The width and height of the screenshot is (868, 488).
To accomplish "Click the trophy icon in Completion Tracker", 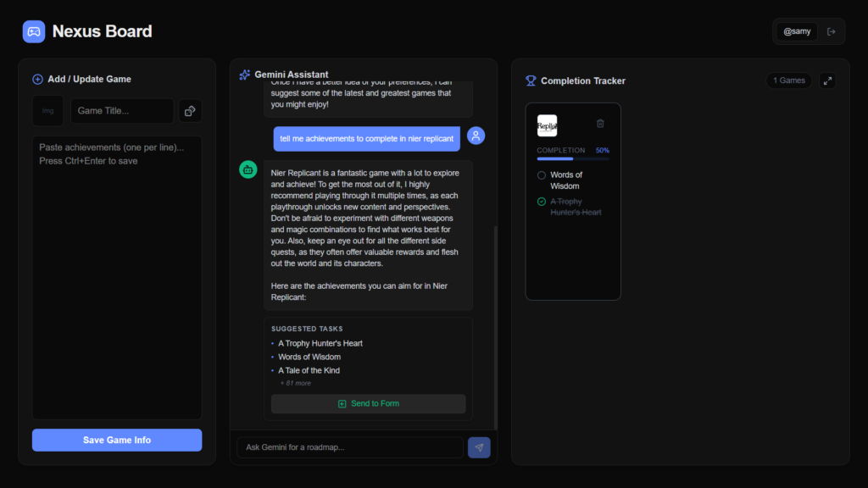I will point(531,80).
